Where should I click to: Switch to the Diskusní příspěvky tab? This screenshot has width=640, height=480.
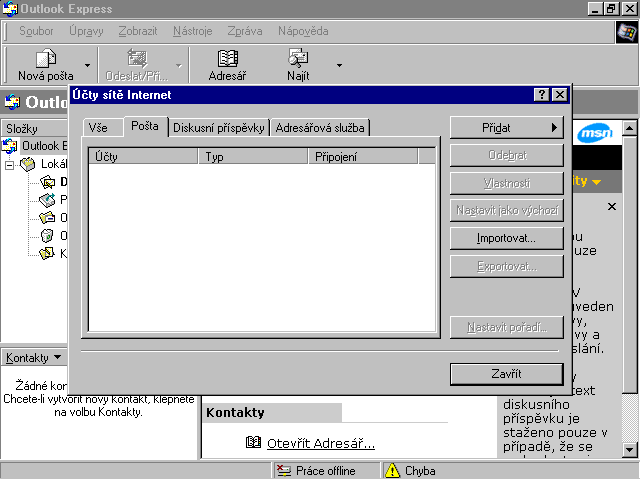[219, 128]
